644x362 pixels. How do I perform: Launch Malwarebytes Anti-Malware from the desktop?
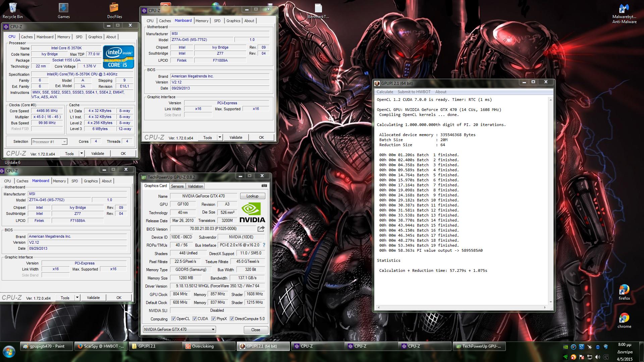point(624,13)
